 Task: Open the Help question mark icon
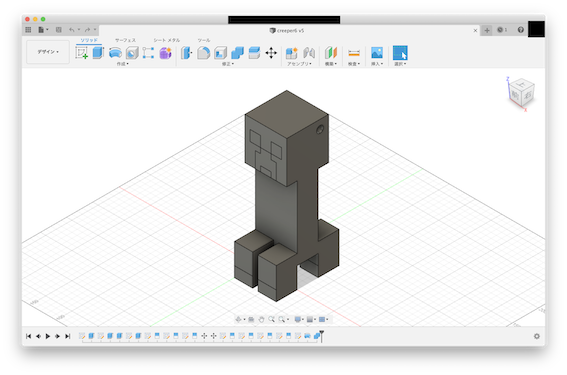(520, 30)
